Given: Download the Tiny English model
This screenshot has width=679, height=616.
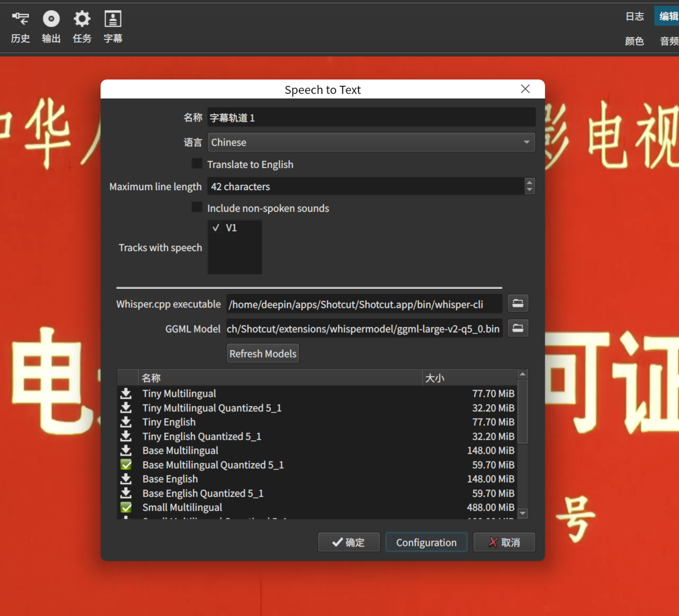Looking at the screenshot, I should pos(126,422).
